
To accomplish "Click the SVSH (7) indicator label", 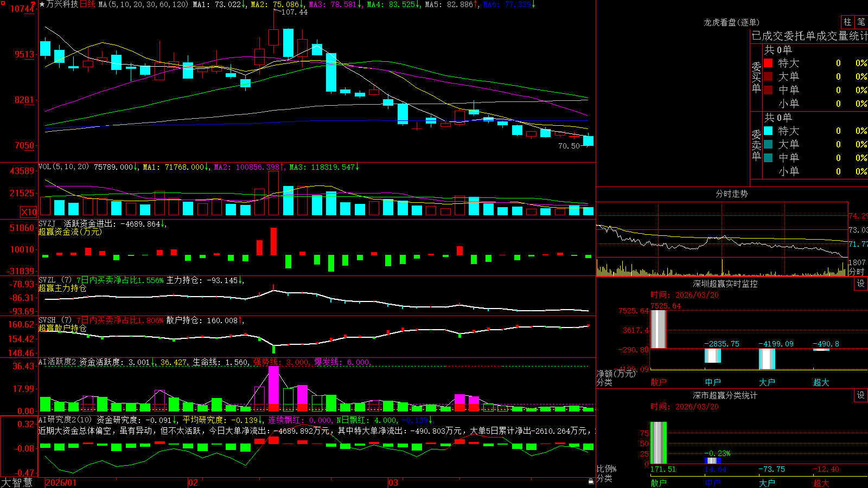I will (55, 320).
